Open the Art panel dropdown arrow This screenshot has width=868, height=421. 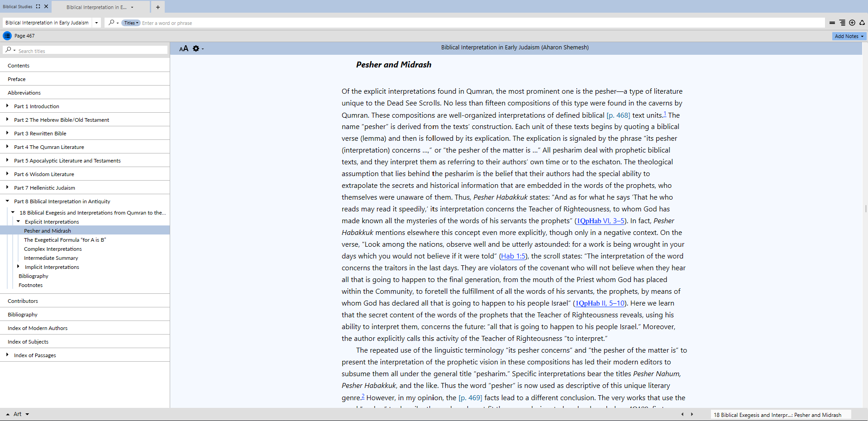[x=27, y=414]
